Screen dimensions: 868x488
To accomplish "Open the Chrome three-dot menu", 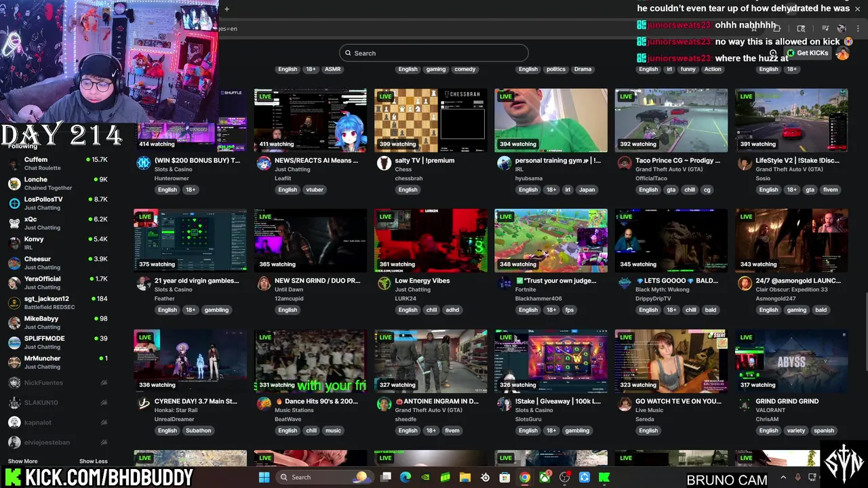I will pyautogui.click(x=857, y=28).
